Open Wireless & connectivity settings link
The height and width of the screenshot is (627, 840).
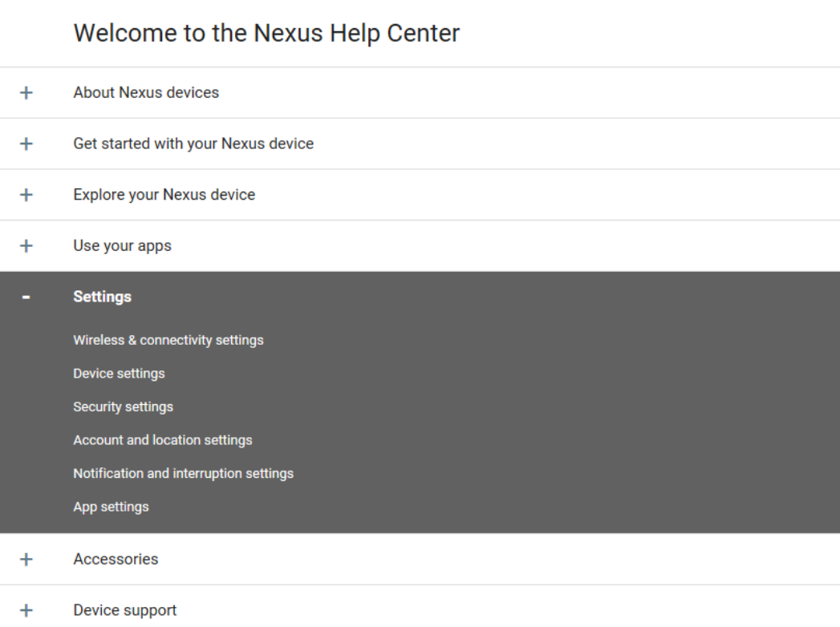pyautogui.click(x=168, y=340)
